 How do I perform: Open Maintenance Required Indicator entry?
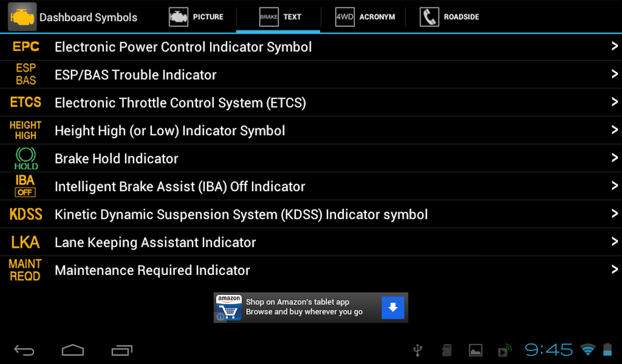click(311, 270)
